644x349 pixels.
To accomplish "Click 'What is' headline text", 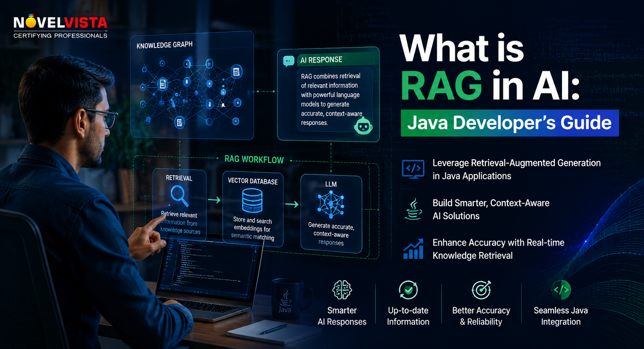I will [462, 48].
